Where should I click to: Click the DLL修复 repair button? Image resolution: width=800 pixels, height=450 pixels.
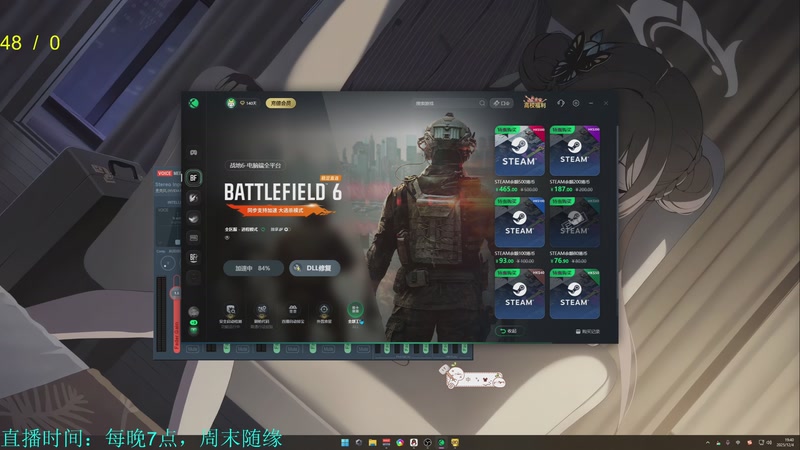pyautogui.click(x=315, y=268)
